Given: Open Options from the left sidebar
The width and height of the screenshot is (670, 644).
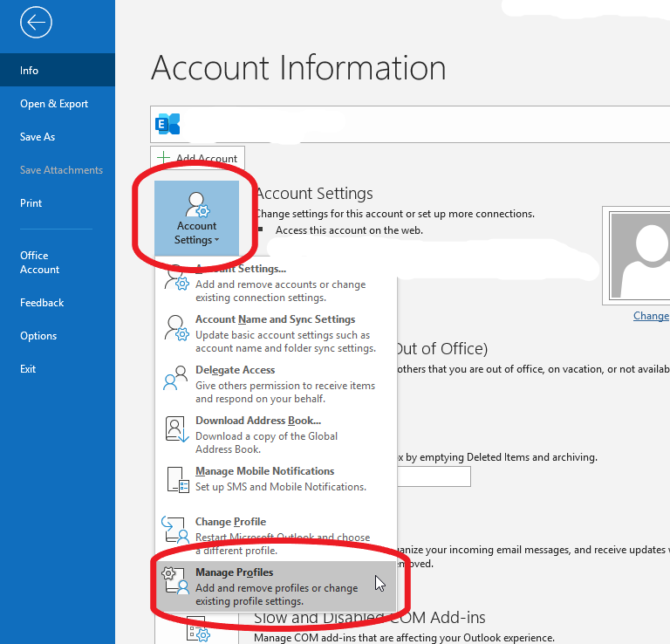Looking at the screenshot, I should [x=38, y=336].
